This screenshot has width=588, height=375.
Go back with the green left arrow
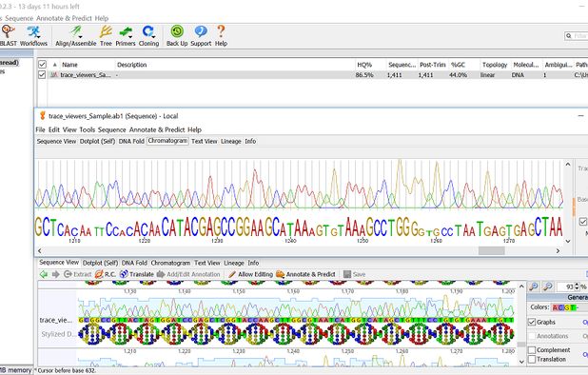pos(44,274)
